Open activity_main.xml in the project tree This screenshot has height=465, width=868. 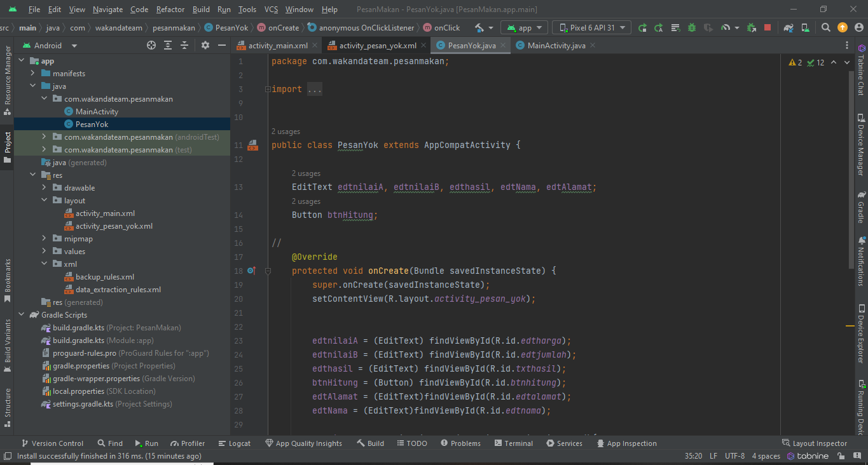point(105,213)
